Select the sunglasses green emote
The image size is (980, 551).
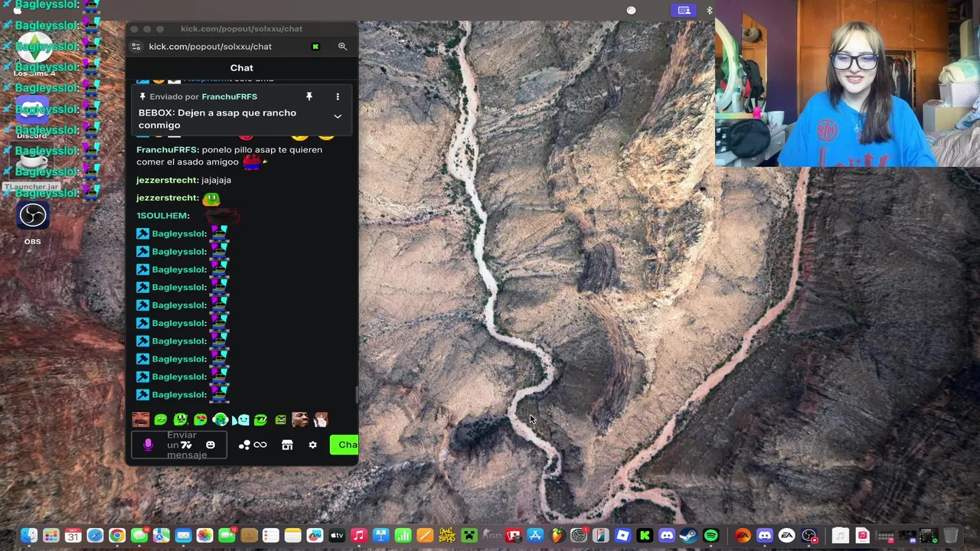tap(260, 419)
